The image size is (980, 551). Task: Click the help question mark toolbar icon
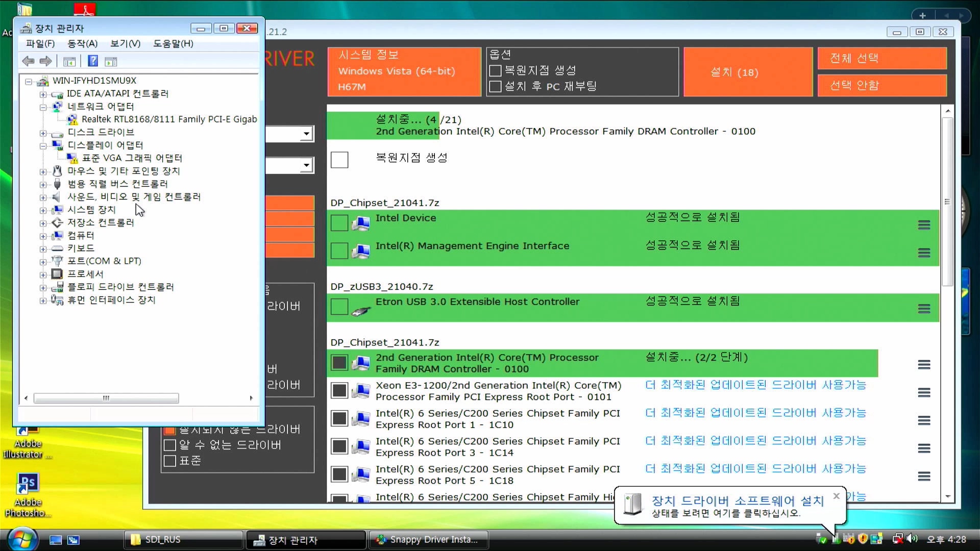click(x=92, y=61)
